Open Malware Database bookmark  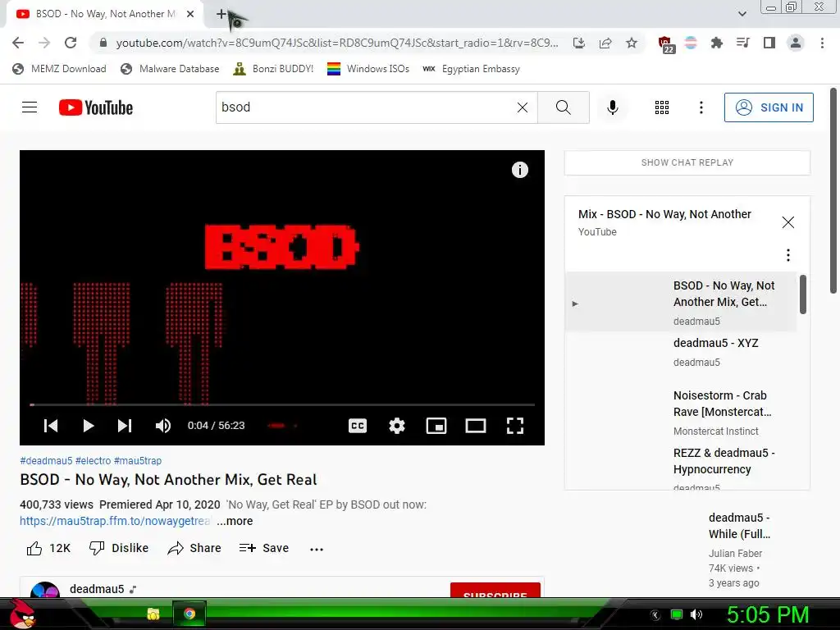coord(170,69)
